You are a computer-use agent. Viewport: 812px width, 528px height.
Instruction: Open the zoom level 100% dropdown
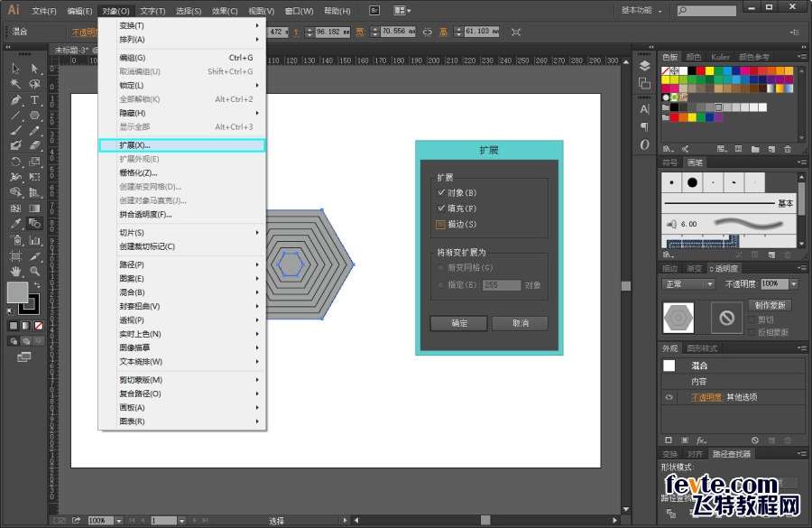(x=119, y=520)
